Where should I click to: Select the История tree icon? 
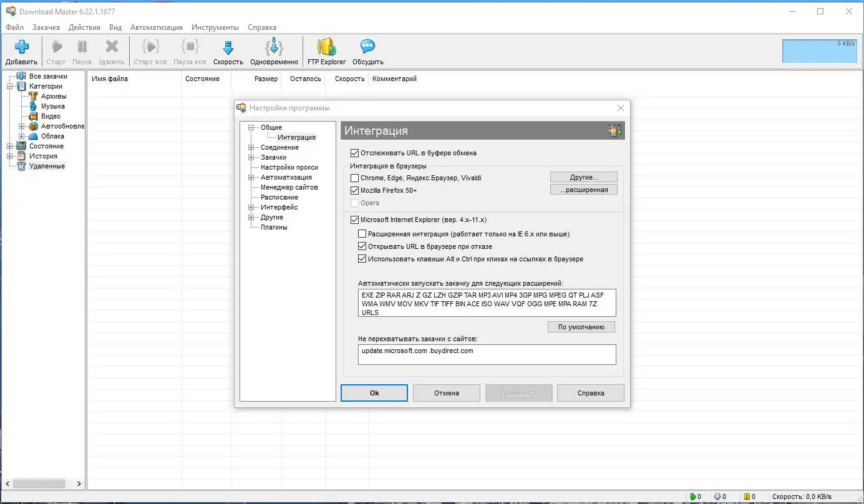(21, 156)
